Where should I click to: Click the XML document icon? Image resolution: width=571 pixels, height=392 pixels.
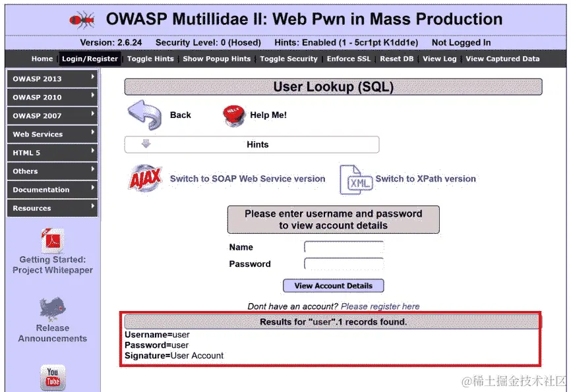coord(356,179)
